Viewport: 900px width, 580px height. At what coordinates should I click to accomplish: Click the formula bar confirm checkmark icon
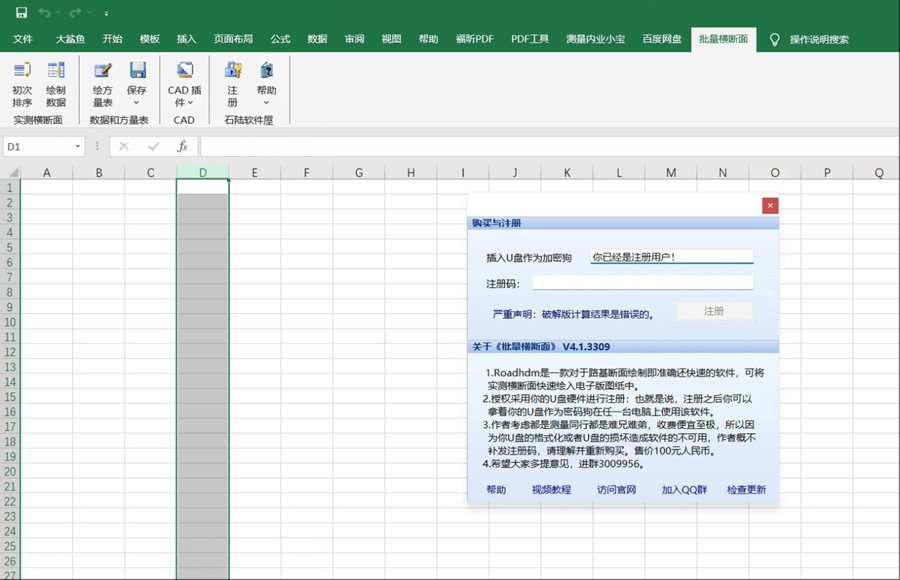[x=153, y=146]
